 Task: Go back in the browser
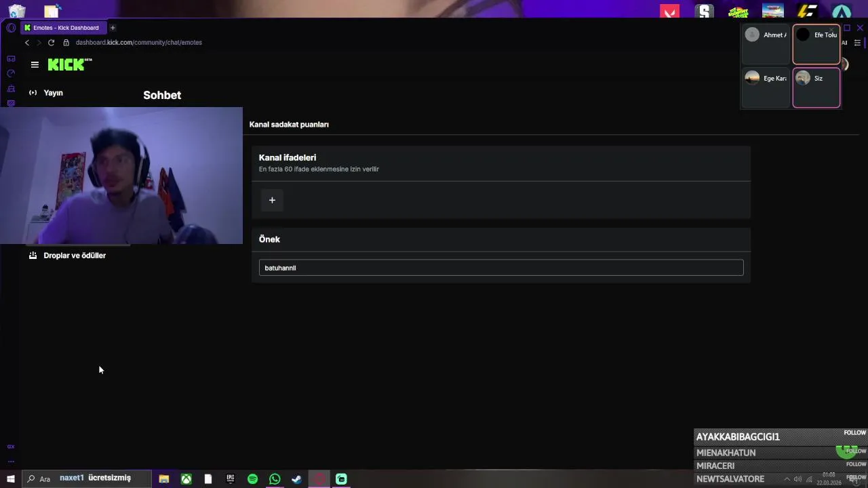[27, 43]
